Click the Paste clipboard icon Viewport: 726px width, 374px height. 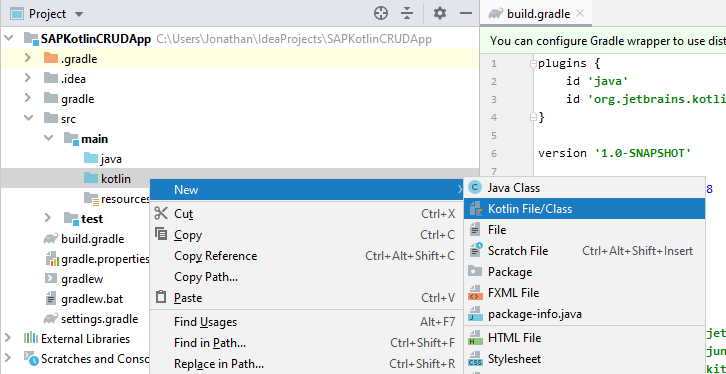(x=161, y=297)
